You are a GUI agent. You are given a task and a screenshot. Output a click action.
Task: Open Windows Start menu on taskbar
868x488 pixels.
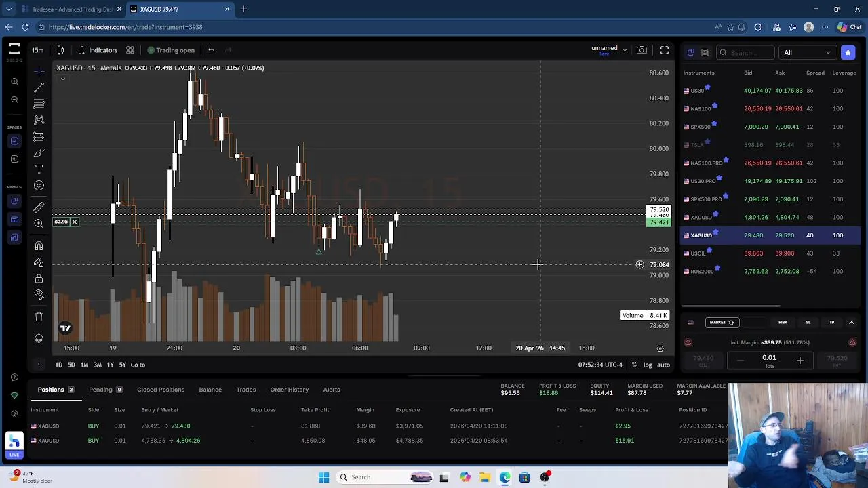323,477
